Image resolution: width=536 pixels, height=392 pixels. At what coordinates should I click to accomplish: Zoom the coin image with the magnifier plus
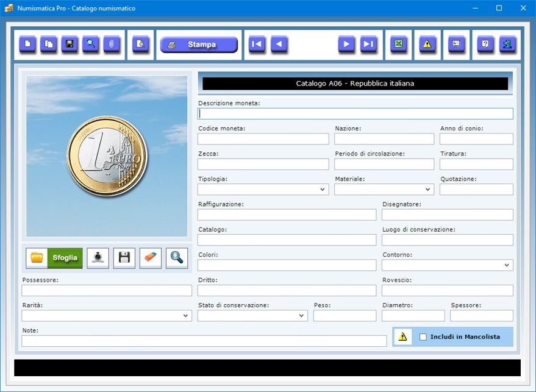click(x=177, y=258)
